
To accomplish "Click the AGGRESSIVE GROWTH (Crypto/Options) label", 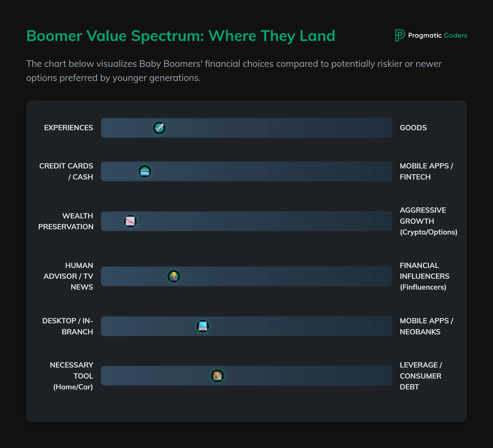I will 428,221.
